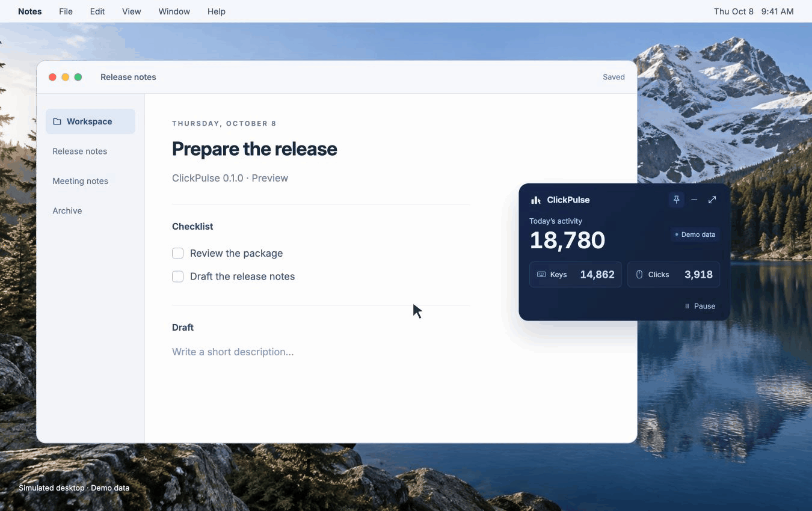Click the Today's activity label
This screenshot has width=812, height=511.
556,221
